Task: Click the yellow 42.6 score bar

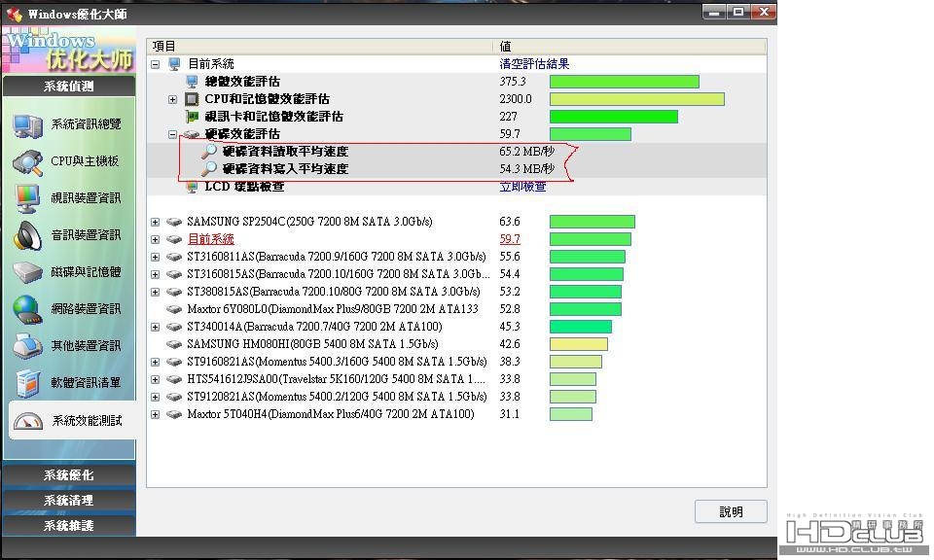Action: (x=578, y=344)
